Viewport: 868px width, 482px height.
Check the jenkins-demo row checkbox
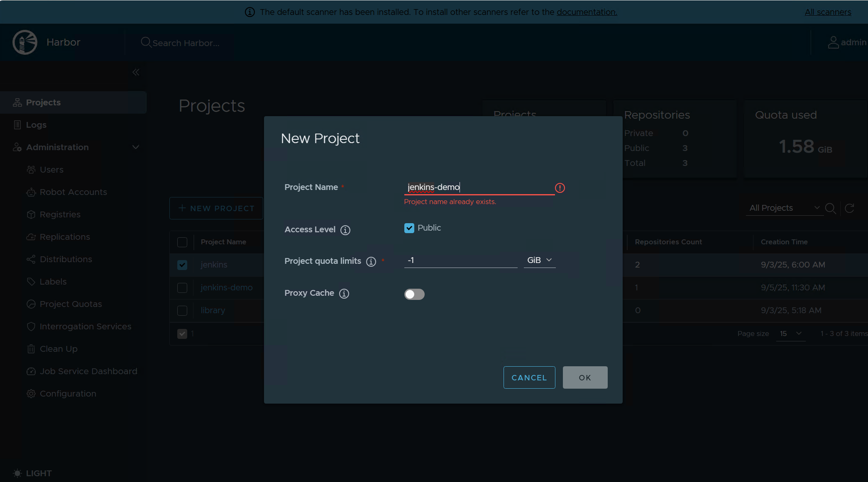182,287
